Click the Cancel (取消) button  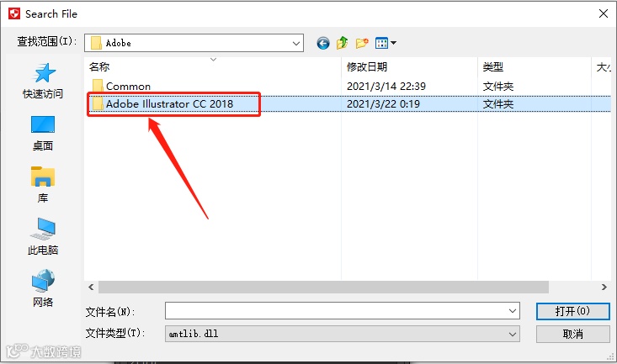[x=573, y=334]
